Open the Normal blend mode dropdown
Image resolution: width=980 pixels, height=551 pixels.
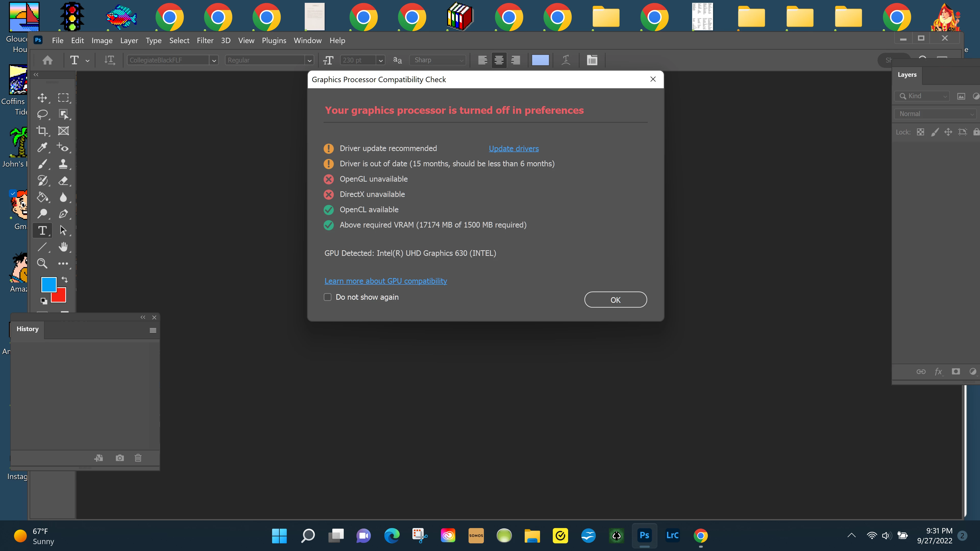(935, 114)
